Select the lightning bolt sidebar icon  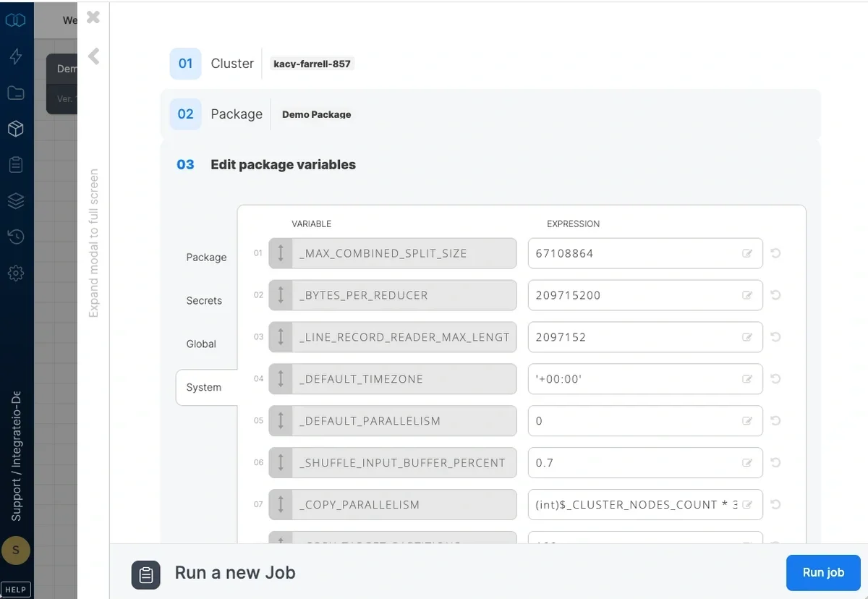16,56
